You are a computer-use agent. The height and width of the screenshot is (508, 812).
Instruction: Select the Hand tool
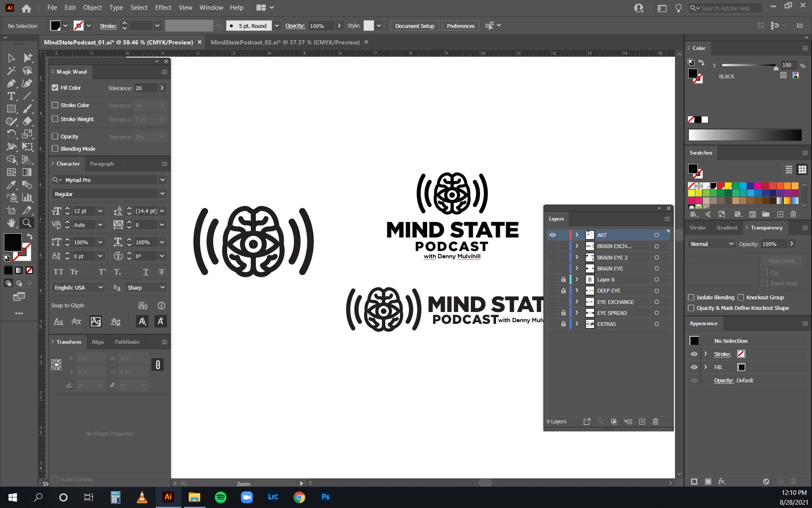tap(11, 223)
